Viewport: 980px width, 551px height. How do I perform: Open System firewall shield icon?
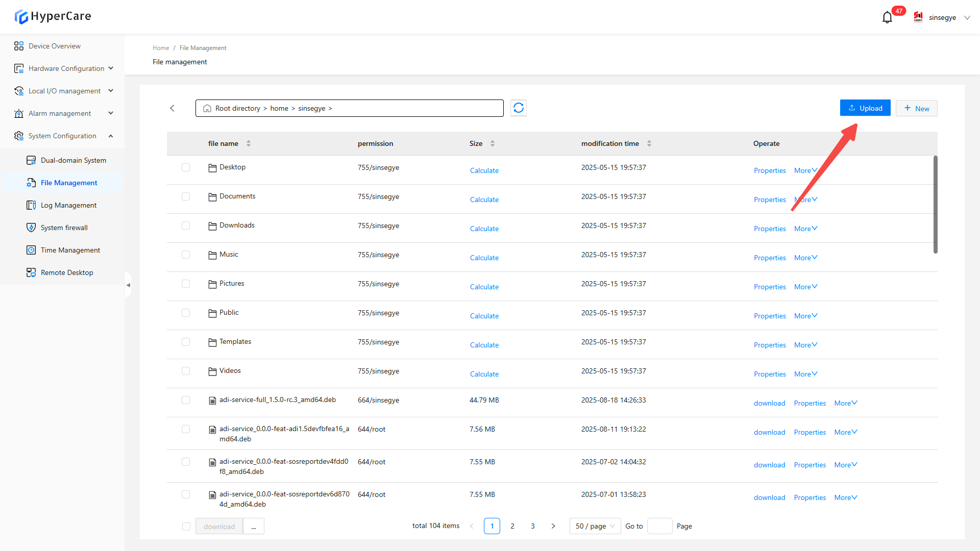31,228
